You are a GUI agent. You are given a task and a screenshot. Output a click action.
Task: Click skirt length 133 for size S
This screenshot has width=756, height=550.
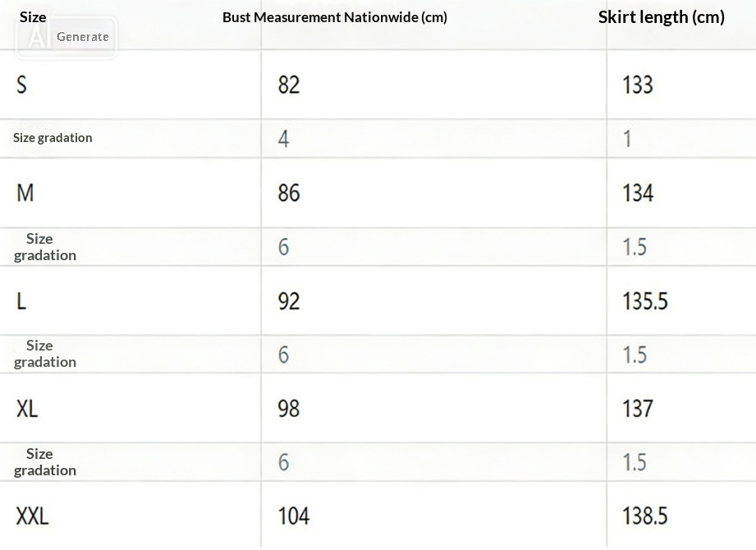638,84
